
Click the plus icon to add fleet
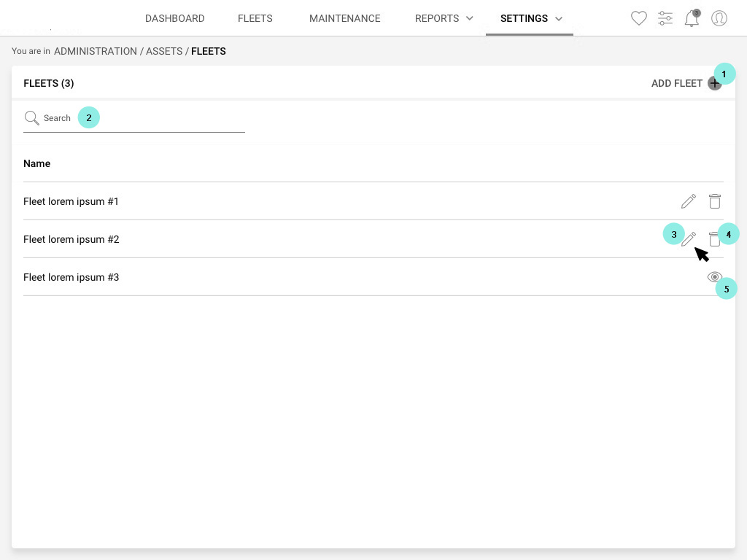click(714, 83)
